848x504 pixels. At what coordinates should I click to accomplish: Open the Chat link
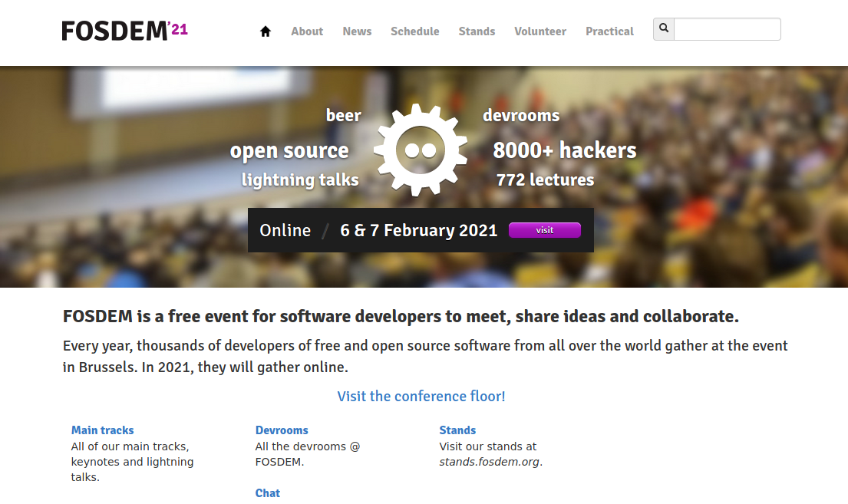(x=268, y=493)
